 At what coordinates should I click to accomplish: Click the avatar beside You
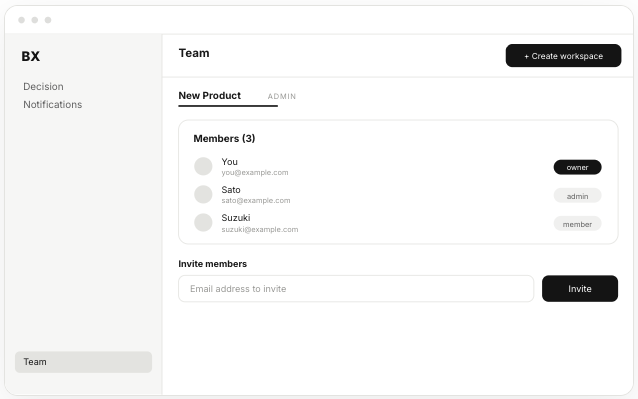pyautogui.click(x=203, y=166)
